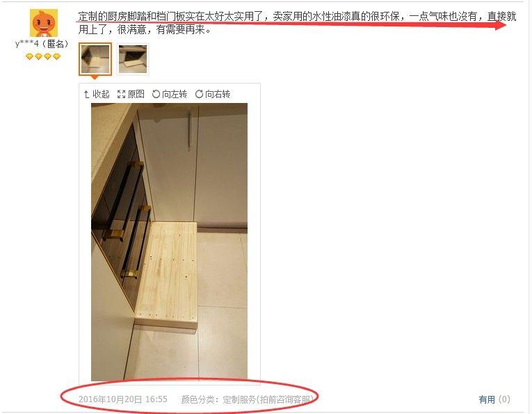
Task: Select the first review photo thumbnail
Action: coord(95,59)
